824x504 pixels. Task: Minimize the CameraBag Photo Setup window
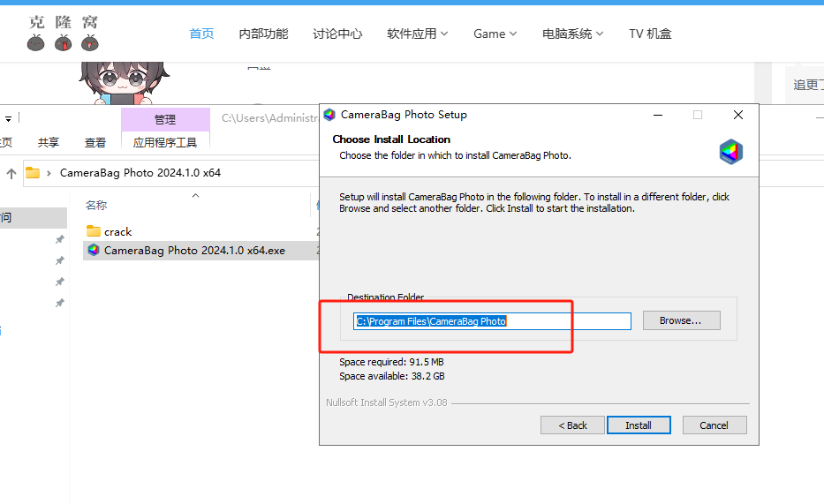click(657, 115)
